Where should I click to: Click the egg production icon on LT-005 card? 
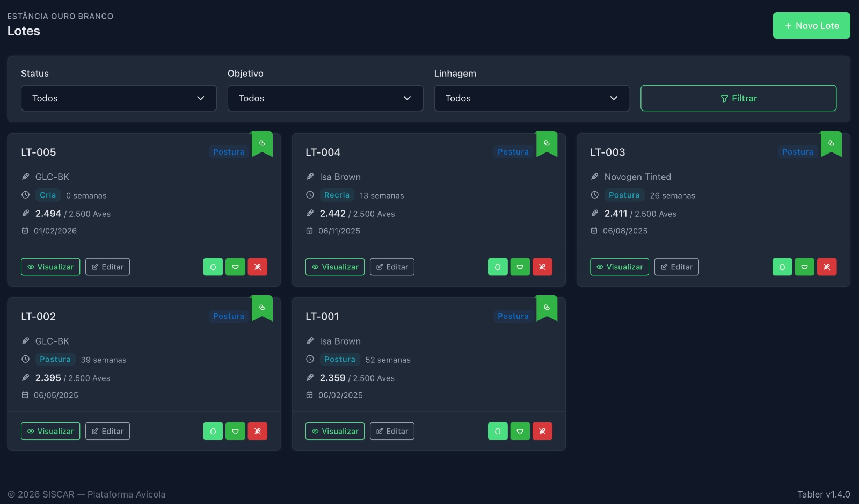coord(213,267)
